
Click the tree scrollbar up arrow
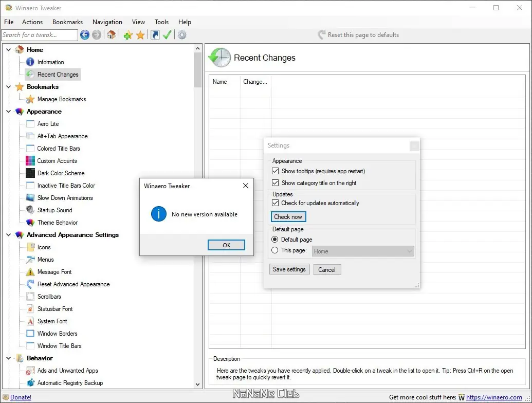198,48
